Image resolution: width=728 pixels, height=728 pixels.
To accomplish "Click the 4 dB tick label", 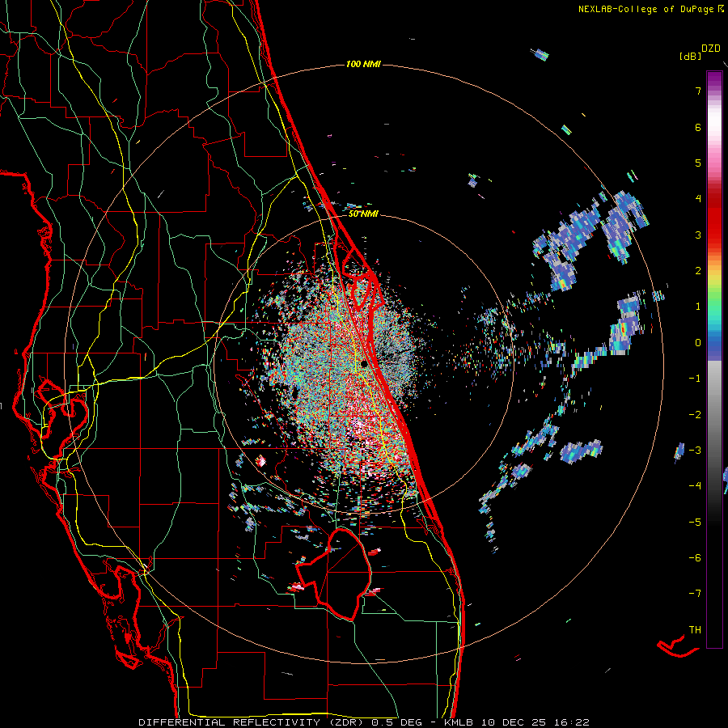I will point(698,199).
